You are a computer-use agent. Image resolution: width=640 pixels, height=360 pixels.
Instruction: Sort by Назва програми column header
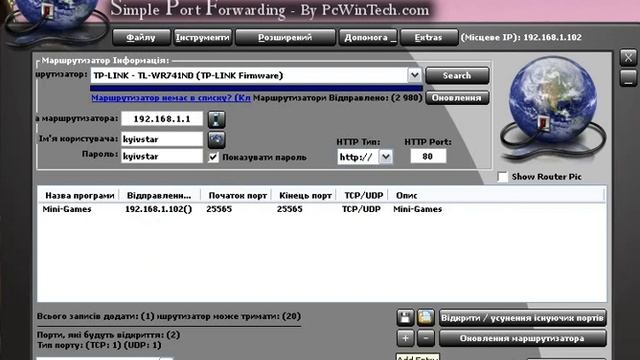click(x=79, y=196)
